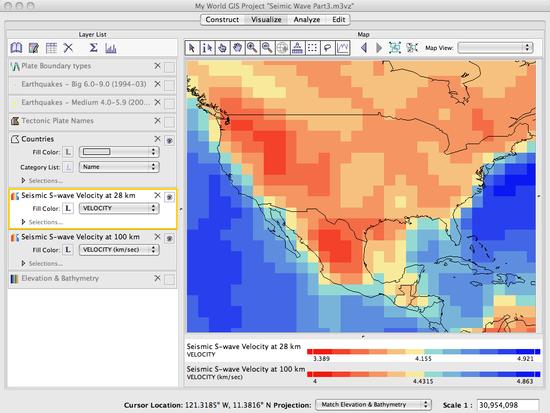Open the Countries Fill Color swatch dropdown
Screen dimensions: 550x413
point(119,152)
